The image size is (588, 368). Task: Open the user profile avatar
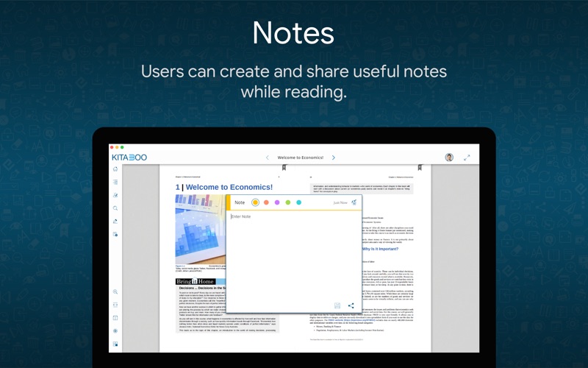coord(449,158)
